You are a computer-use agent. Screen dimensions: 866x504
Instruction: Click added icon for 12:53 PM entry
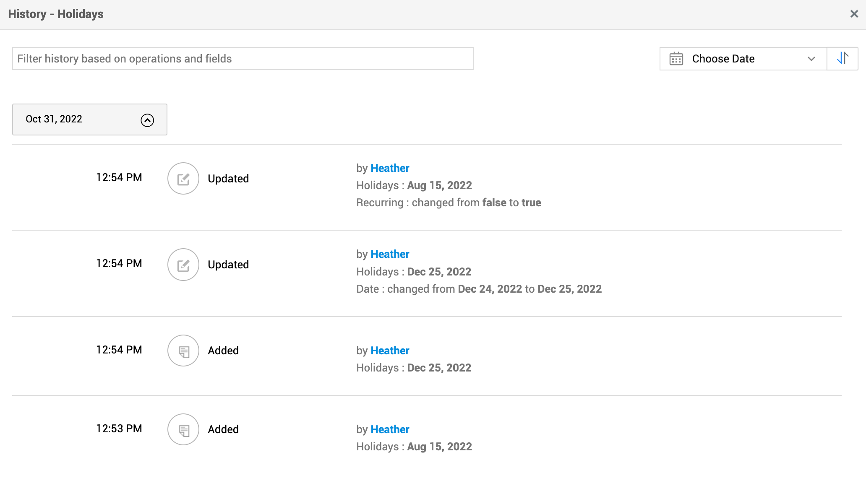(x=183, y=429)
